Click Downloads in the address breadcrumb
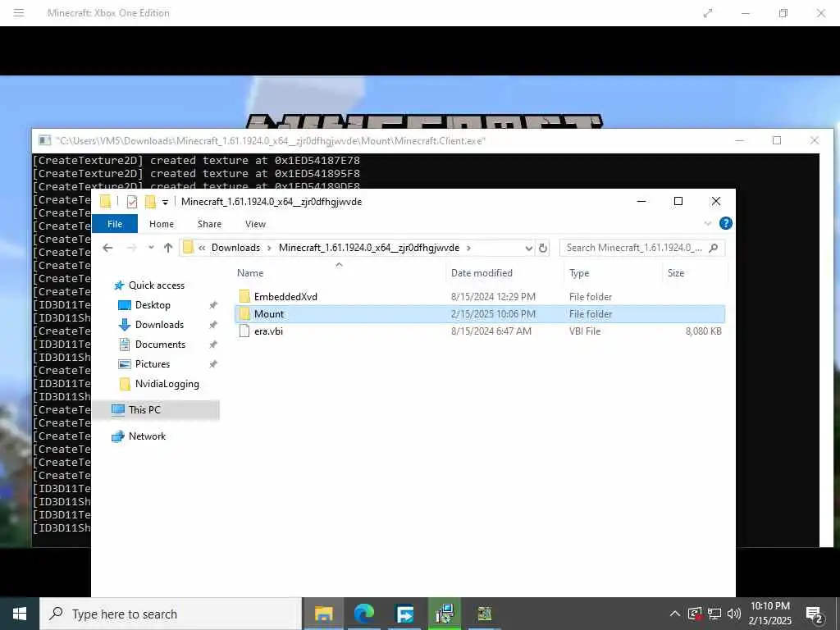The width and height of the screenshot is (840, 630). [x=235, y=248]
